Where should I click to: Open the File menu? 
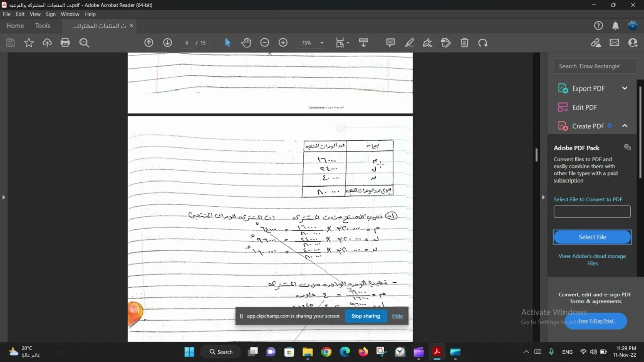[x=7, y=14]
